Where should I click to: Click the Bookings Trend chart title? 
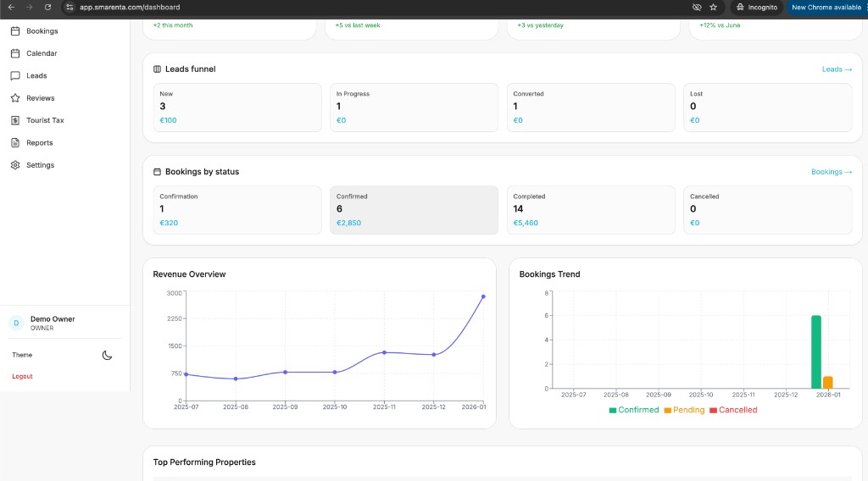coord(549,274)
